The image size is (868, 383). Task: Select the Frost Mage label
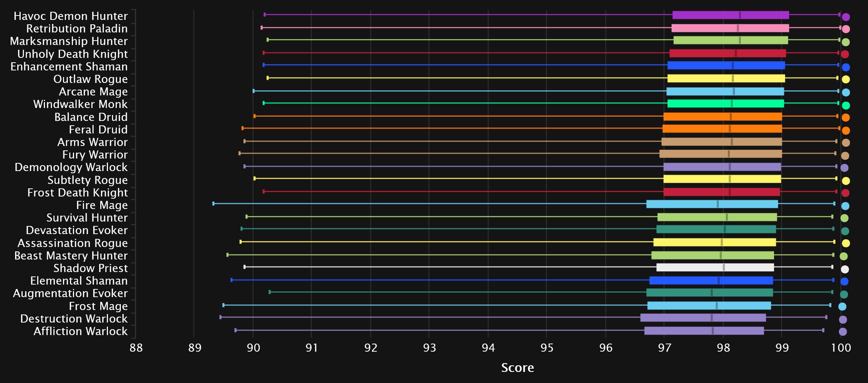click(98, 306)
